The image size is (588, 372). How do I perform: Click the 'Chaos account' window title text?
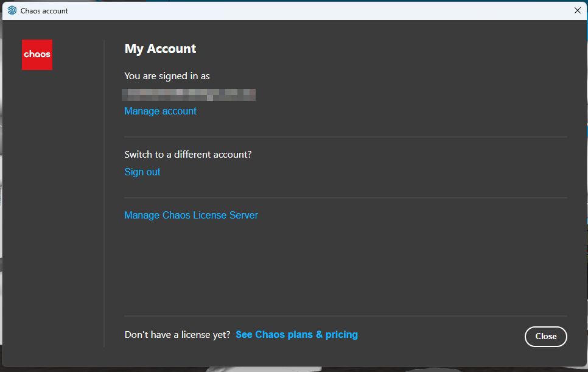pyautogui.click(x=44, y=11)
